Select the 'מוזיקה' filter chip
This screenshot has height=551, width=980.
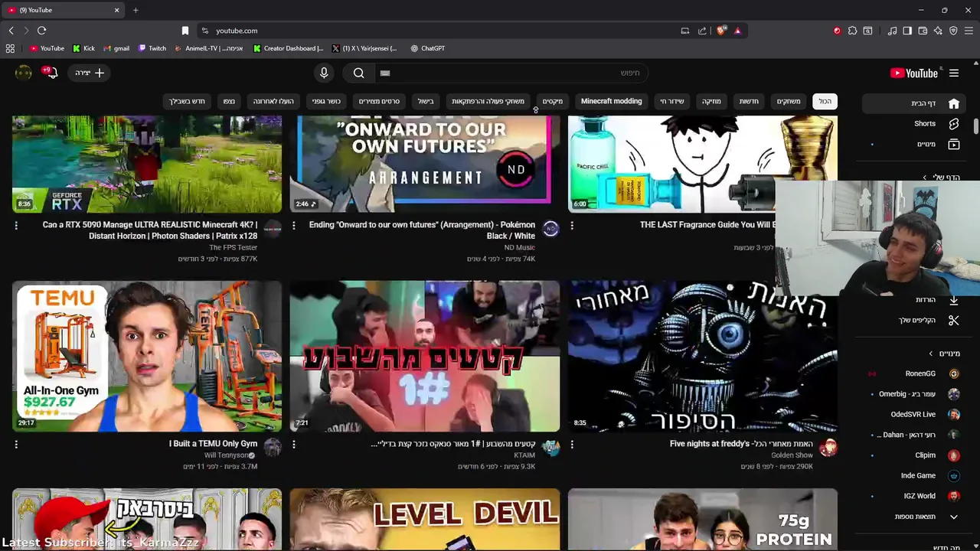click(711, 101)
